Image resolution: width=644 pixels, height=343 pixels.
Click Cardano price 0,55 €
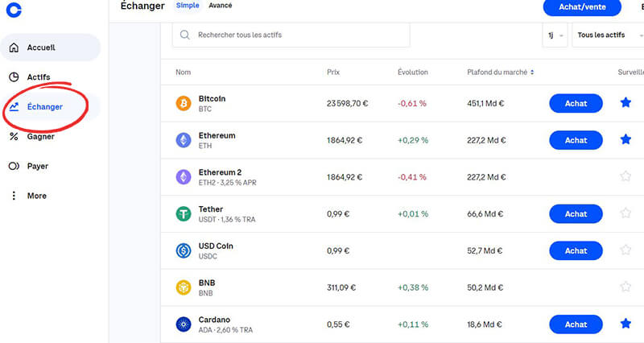338,324
